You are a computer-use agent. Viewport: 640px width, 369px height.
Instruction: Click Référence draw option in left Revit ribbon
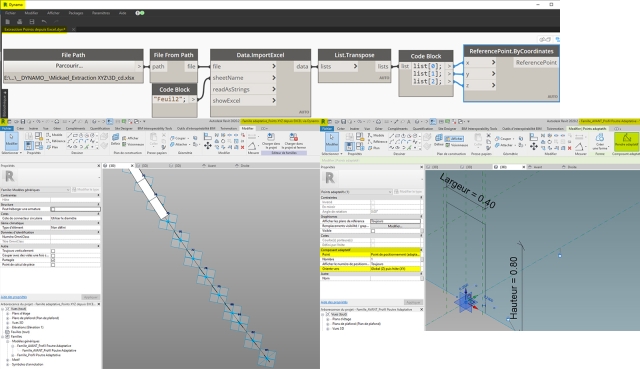(55, 141)
